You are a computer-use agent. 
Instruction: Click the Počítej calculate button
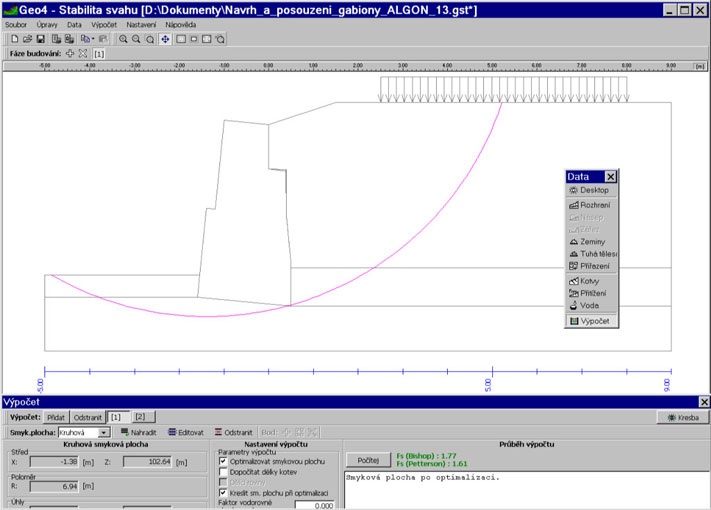[x=368, y=460]
